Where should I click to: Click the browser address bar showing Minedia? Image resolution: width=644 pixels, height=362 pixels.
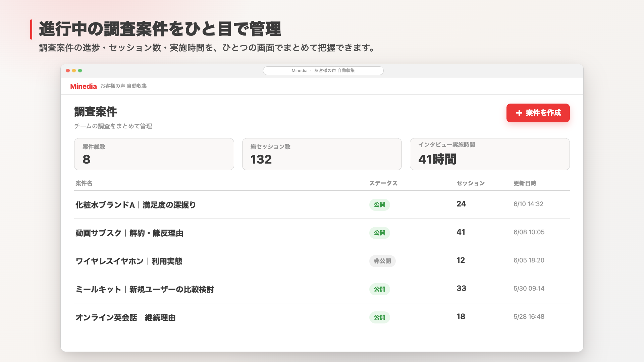(x=323, y=71)
